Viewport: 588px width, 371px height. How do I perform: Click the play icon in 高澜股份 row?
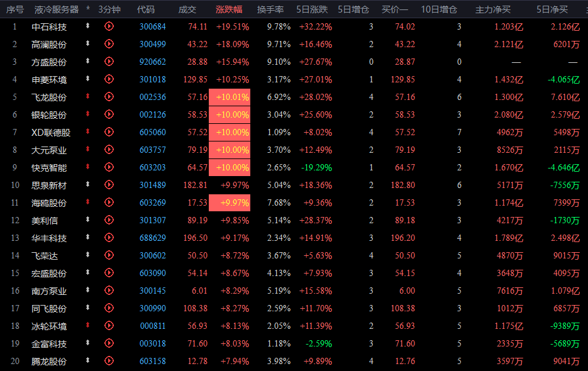(x=109, y=44)
